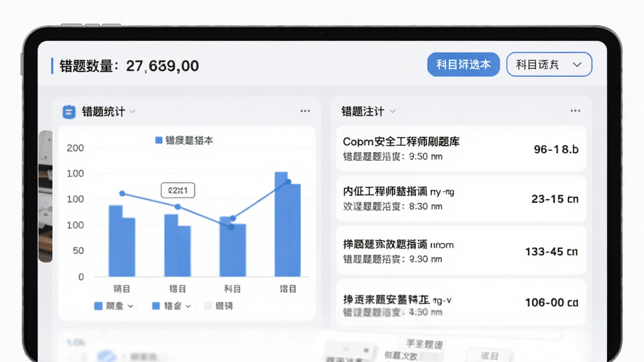Open the list item scored 106-00
This screenshot has height=362, width=644.
[x=461, y=302]
